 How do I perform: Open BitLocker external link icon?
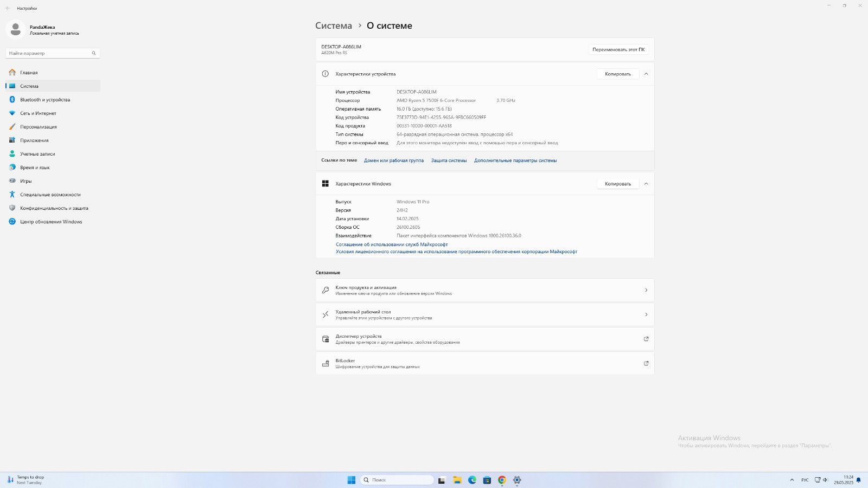pyautogui.click(x=646, y=363)
